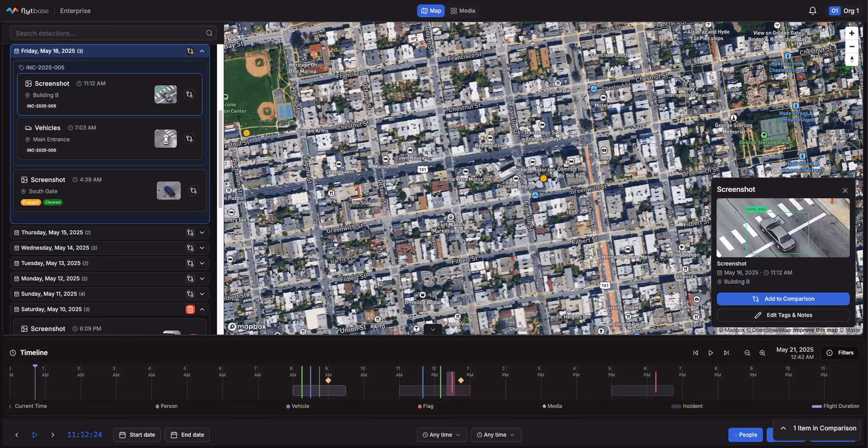Select the Screenshot 6:09 PM detection
This screenshot has width=868, height=448.
point(110,327)
